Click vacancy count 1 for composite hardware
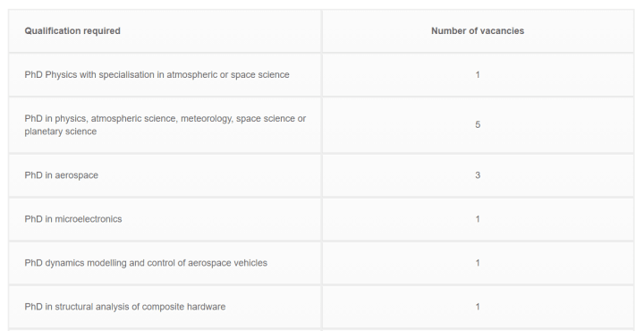This screenshot has width=644, height=331. (478, 307)
